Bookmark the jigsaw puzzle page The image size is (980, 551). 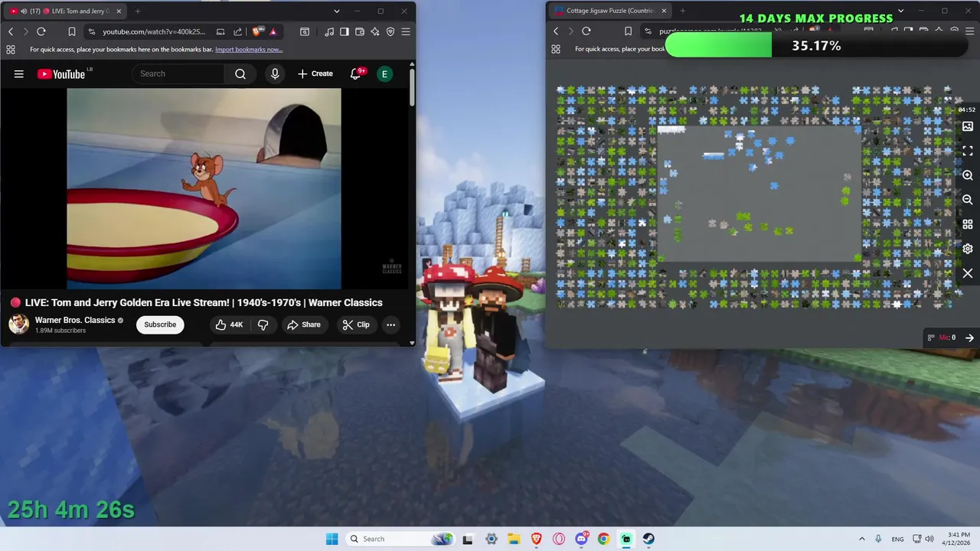coord(629,31)
